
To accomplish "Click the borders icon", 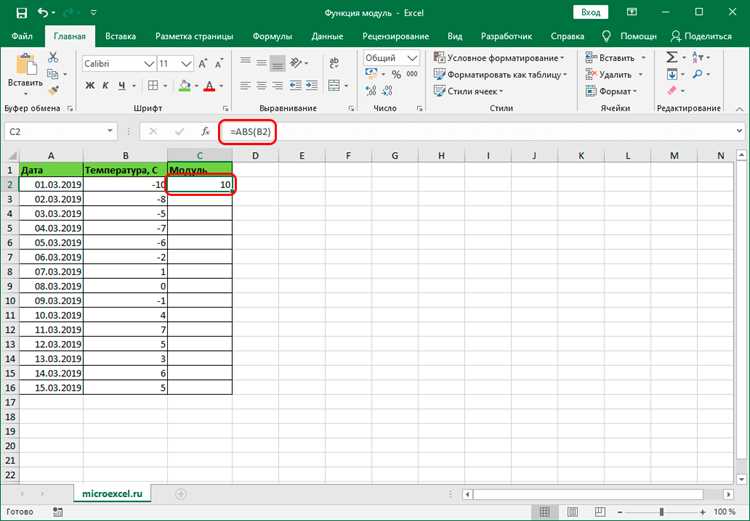I will (153, 86).
